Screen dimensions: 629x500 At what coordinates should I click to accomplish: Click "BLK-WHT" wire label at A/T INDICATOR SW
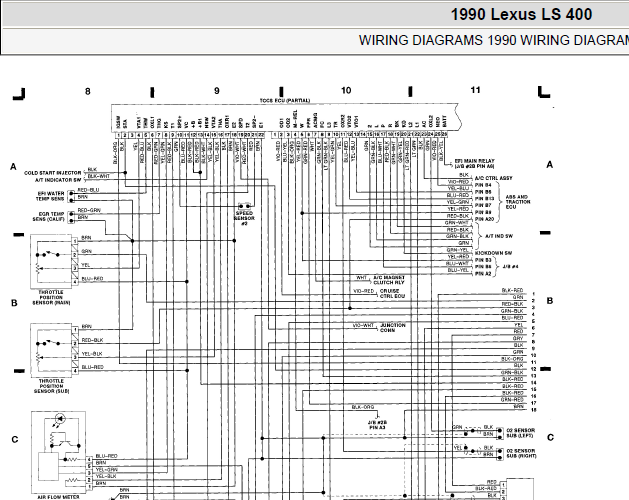[x=98, y=176]
